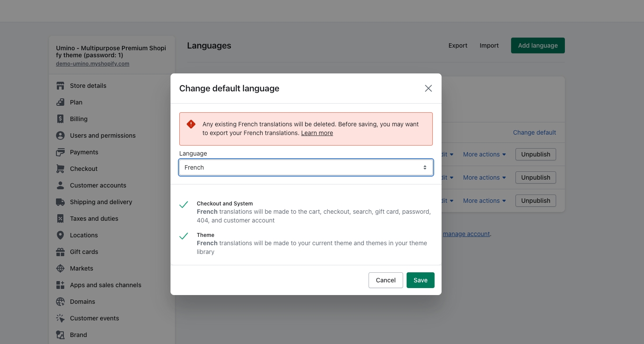
Task: Open Markets settings page
Action: click(81, 268)
